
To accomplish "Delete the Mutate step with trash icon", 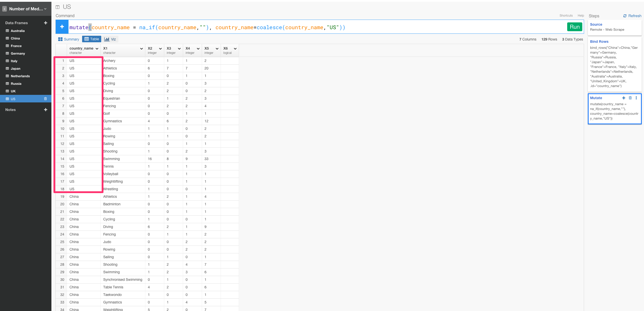I will pos(630,98).
